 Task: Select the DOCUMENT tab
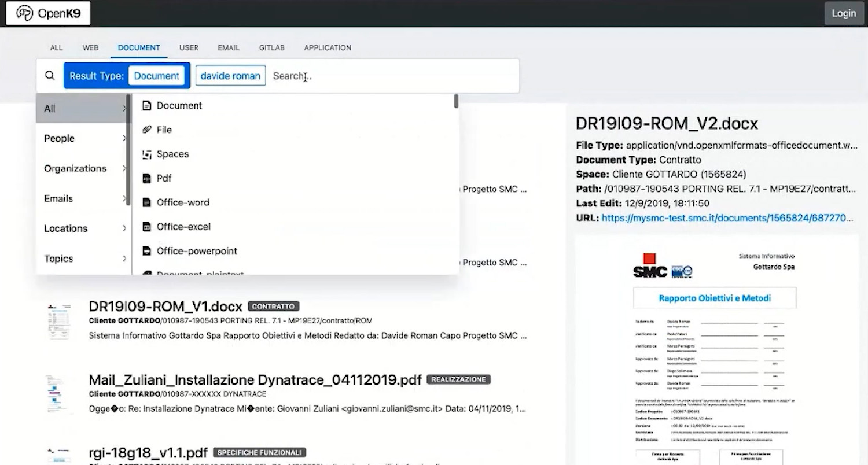[x=139, y=47]
